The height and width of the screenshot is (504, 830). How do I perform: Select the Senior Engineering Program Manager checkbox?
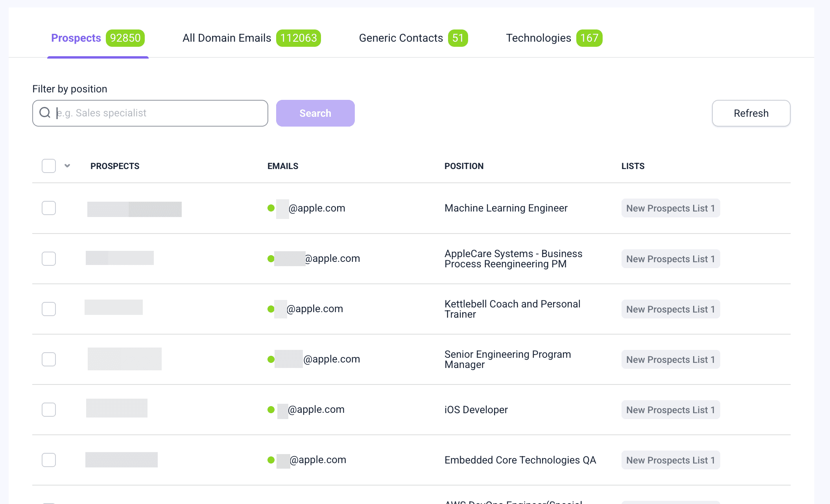pyautogui.click(x=49, y=359)
